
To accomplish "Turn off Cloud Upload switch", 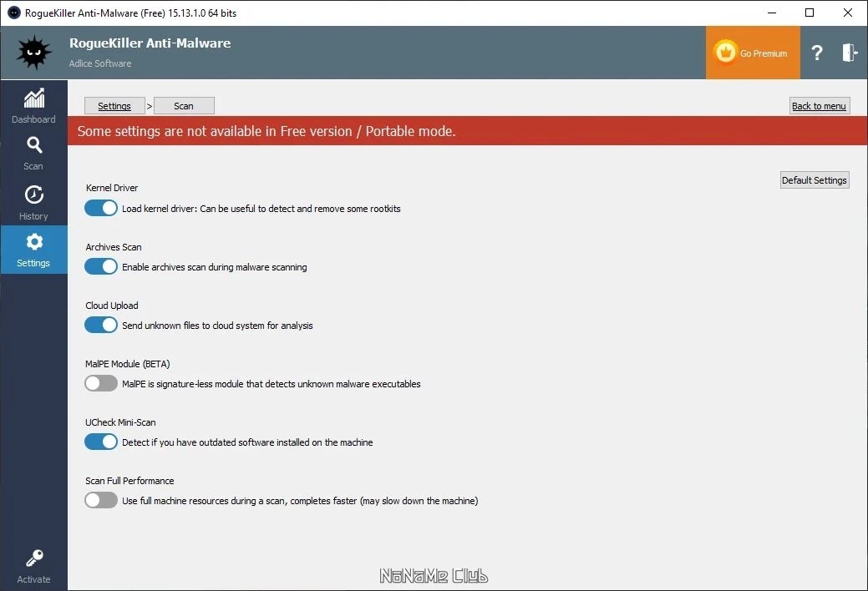I will [101, 325].
